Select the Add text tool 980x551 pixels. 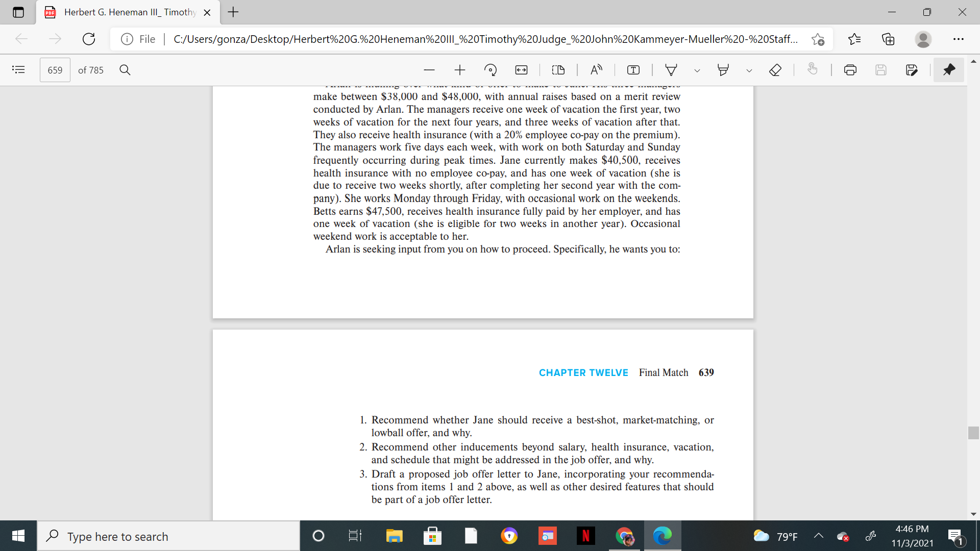(x=633, y=70)
